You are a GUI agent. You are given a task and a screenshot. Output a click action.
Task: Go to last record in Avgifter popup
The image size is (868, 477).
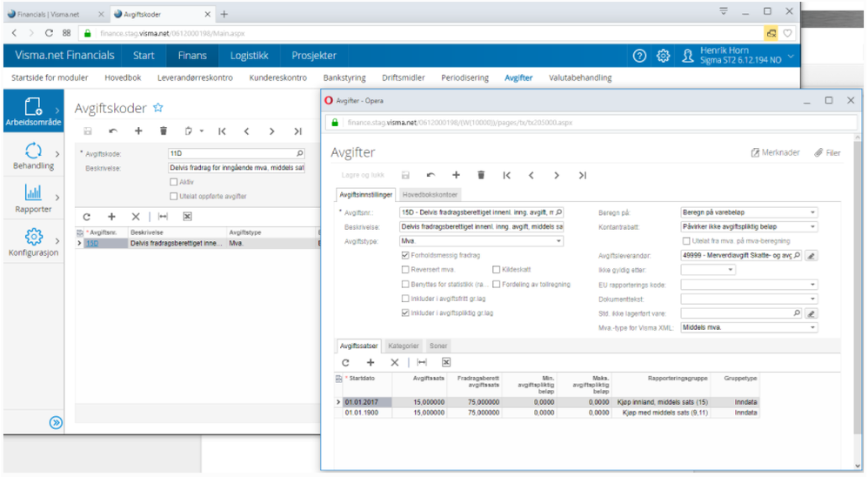tap(583, 175)
